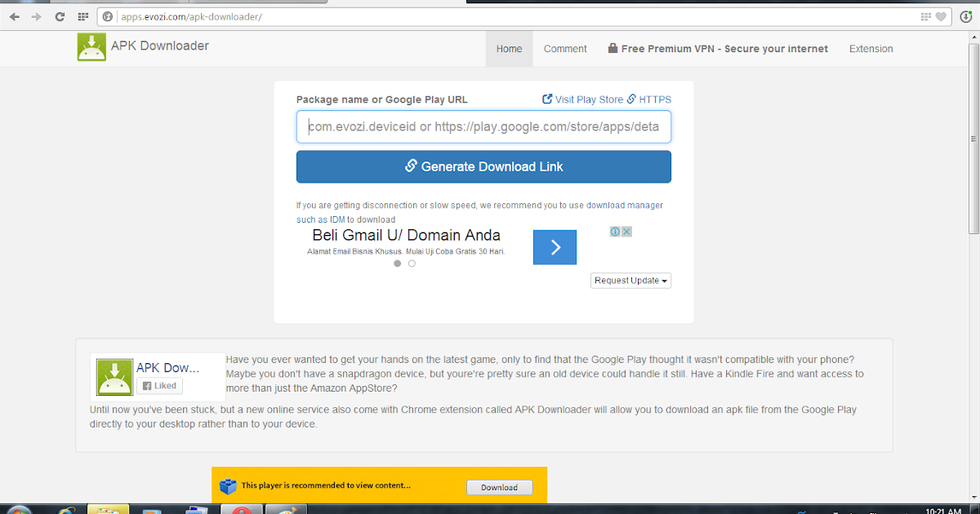Click the AdChoices info icon on the ad
This screenshot has height=514, width=980.
coord(615,232)
